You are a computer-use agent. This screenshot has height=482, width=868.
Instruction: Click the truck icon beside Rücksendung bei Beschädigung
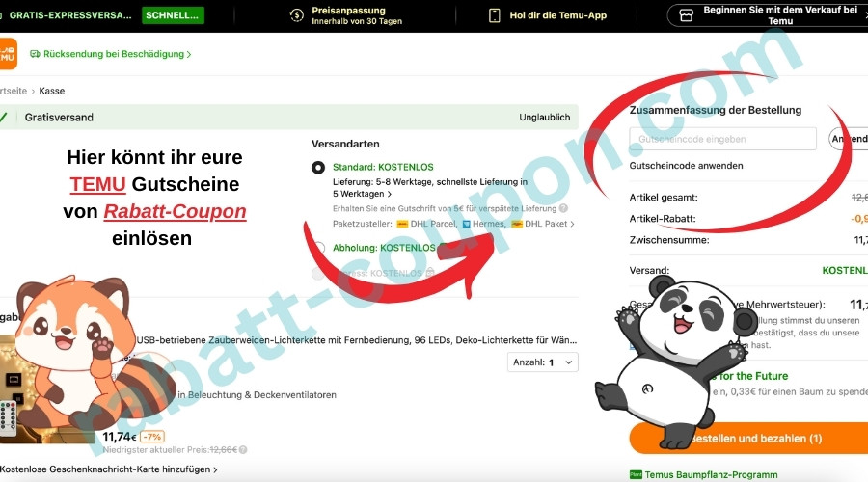(36, 54)
